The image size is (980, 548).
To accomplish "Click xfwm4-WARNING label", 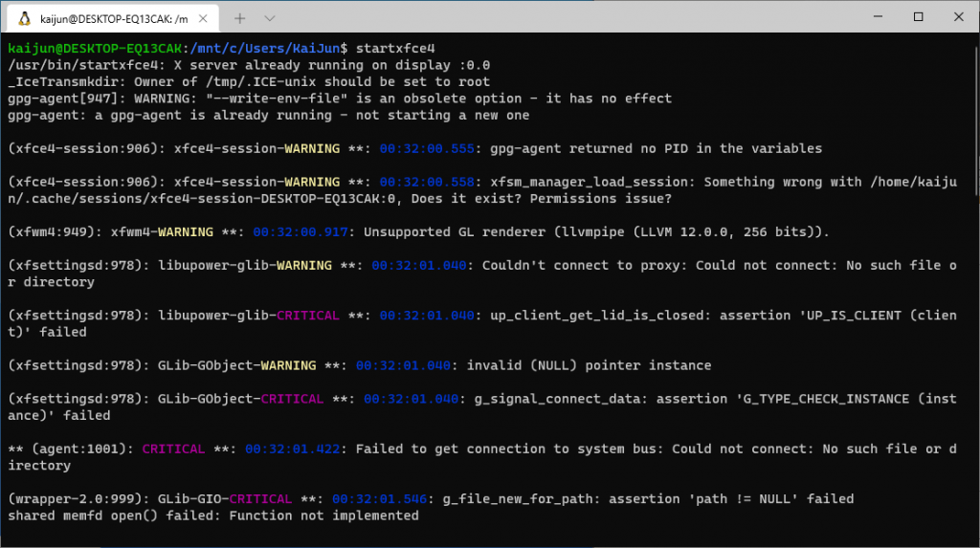I will point(162,231).
